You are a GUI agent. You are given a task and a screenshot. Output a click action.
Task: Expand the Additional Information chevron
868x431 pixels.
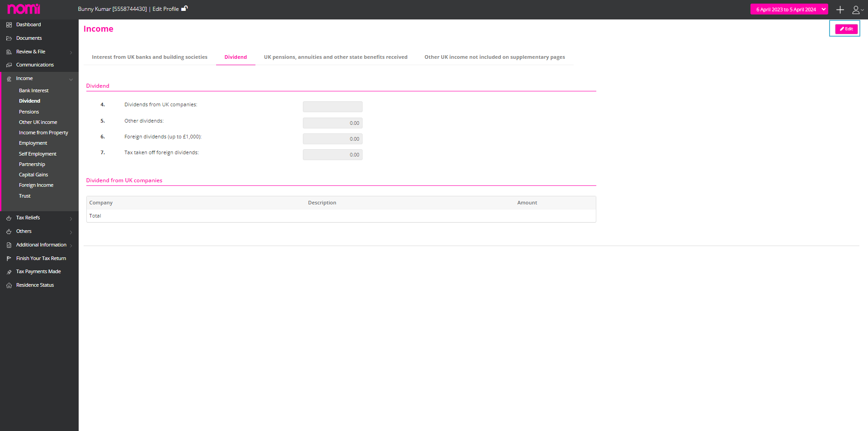click(x=71, y=246)
